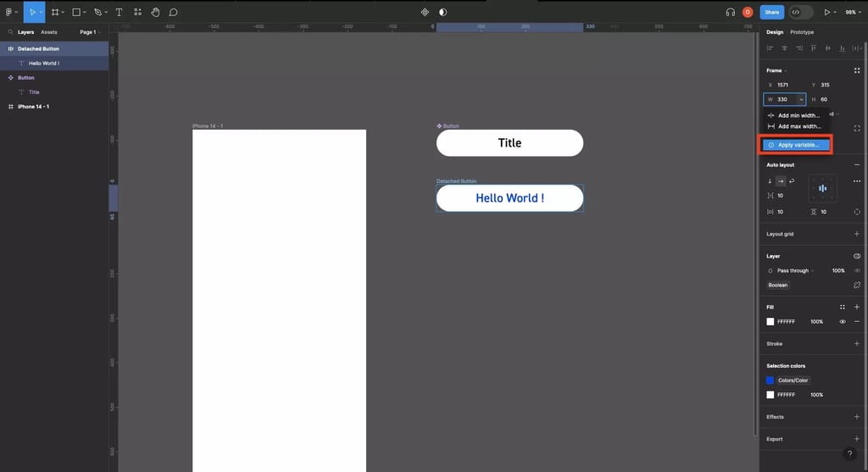
Task: Align vertical centers
Action: point(827,48)
